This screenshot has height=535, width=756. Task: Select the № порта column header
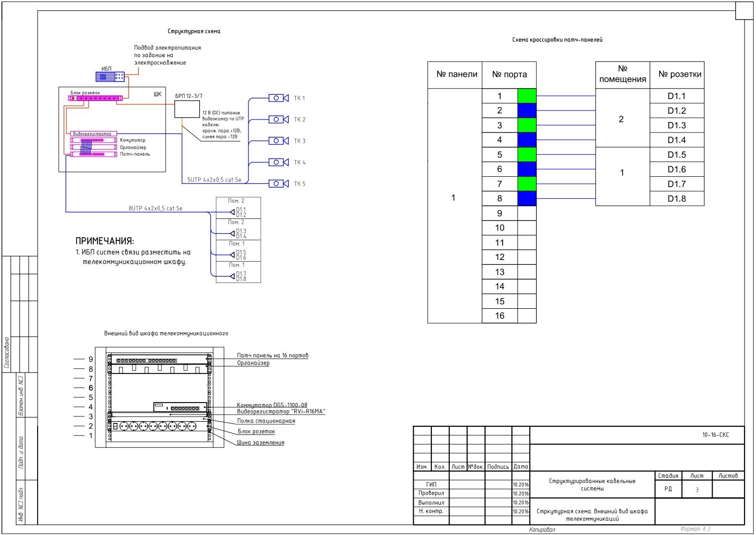tap(509, 75)
